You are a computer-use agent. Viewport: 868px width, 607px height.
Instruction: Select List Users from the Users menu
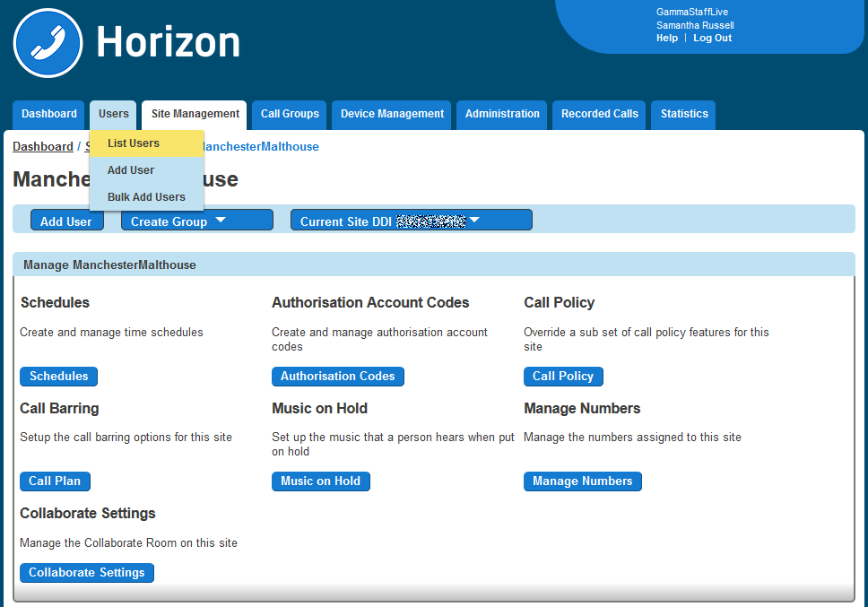147,143
